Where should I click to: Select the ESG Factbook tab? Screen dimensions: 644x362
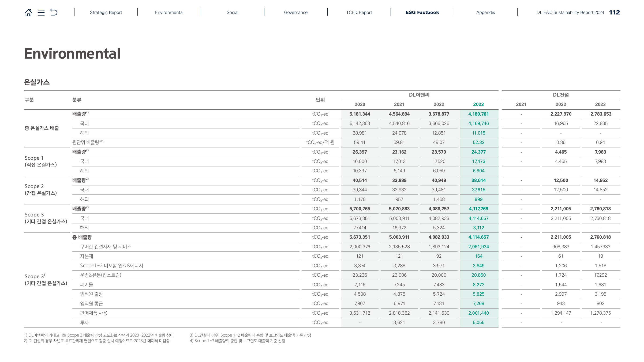(422, 12)
